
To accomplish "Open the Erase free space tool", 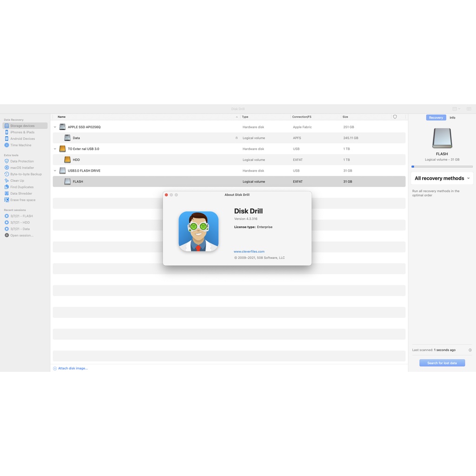I will click(x=23, y=200).
